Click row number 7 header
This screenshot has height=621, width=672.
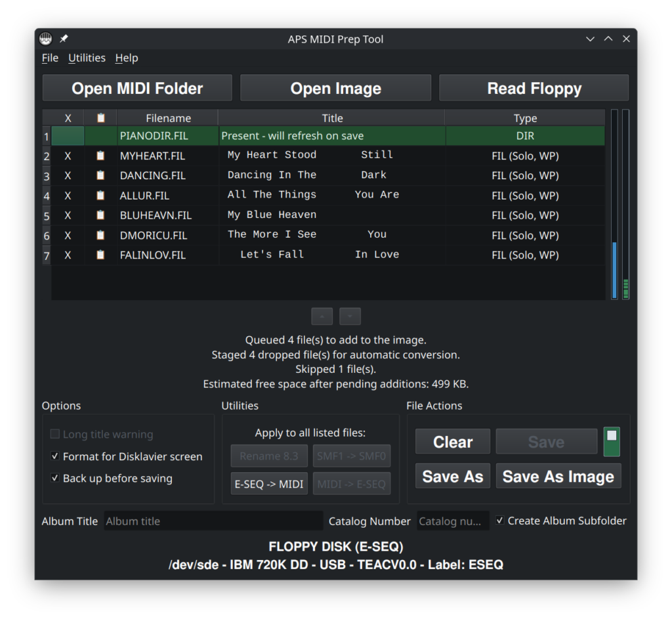point(47,256)
